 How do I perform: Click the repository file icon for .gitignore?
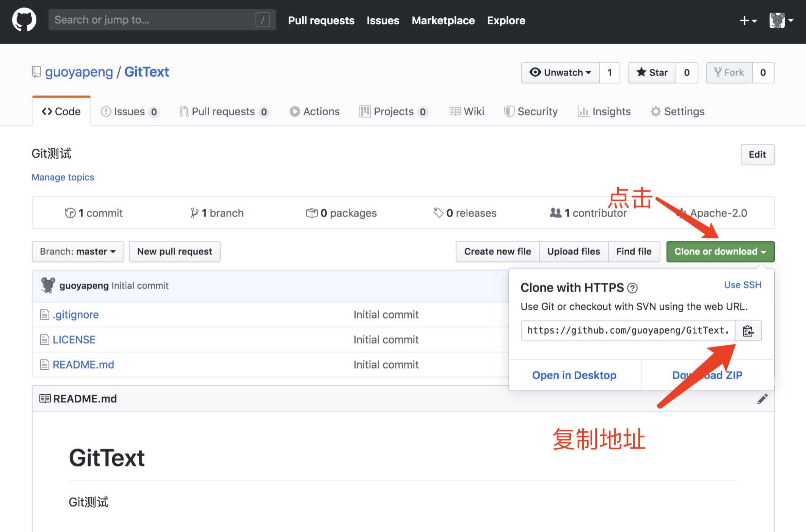click(x=44, y=314)
